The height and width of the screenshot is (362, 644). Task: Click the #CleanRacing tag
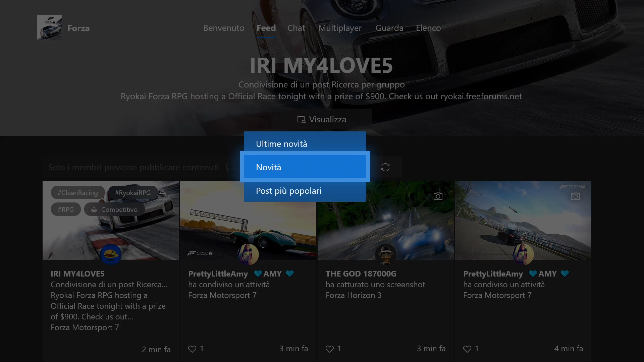click(78, 193)
